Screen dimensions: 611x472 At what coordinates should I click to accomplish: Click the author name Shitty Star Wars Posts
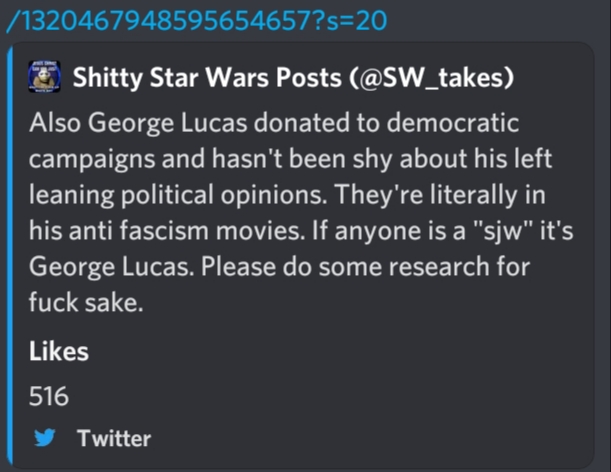click(207, 78)
